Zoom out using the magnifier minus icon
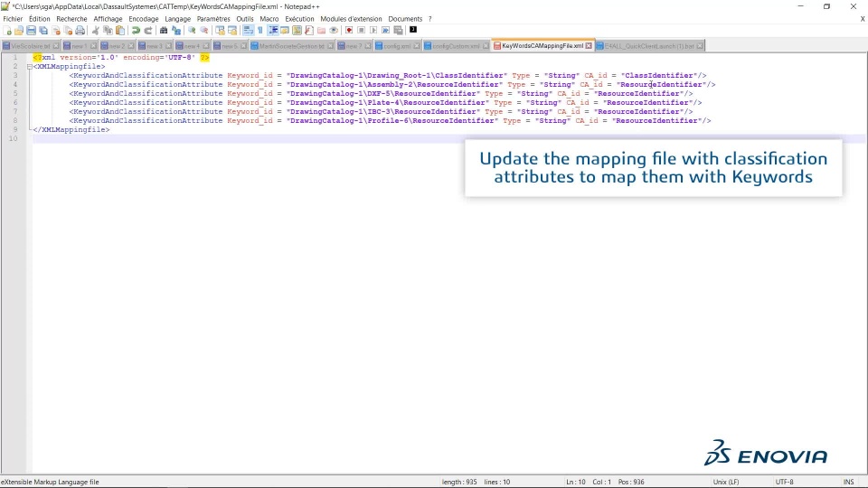This screenshot has width=868, height=488. [203, 31]
